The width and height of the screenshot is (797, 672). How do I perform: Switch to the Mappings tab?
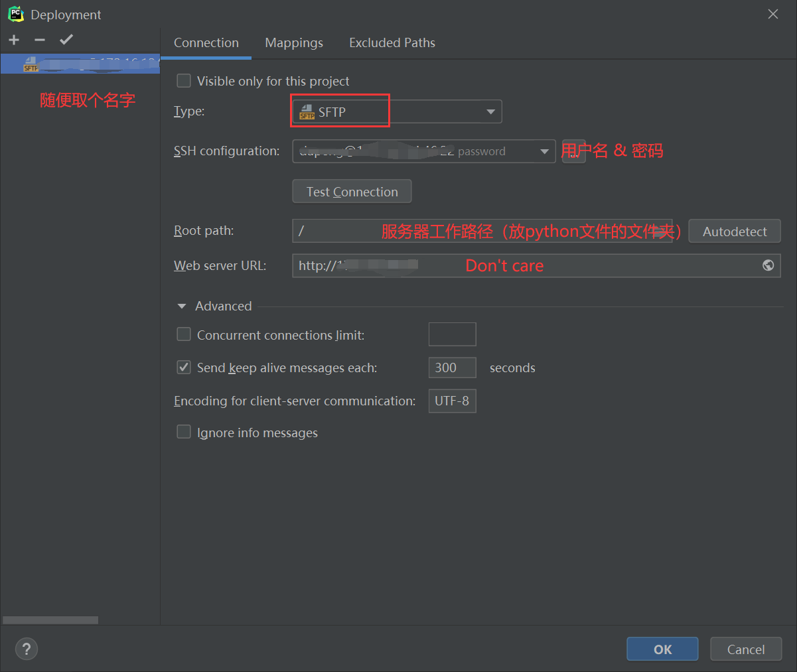(294, 42)
